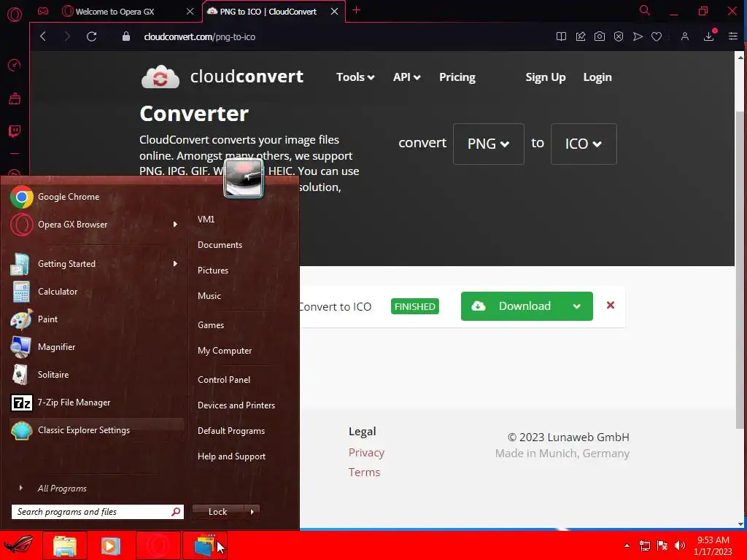Select PNG to ICO CloudConvert tab
Viewport: 747px width, 560px height.
[x=268, y=12]
